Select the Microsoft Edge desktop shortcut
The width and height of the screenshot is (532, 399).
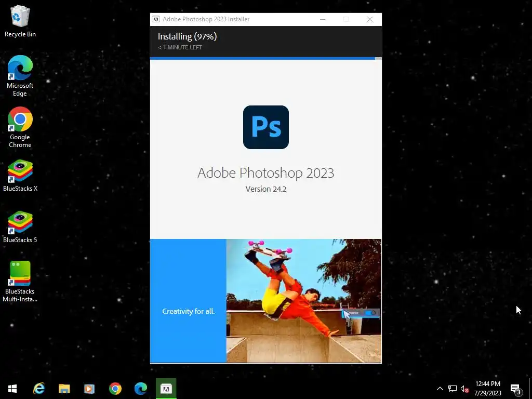pyautogui.click(x=20, y=76)
